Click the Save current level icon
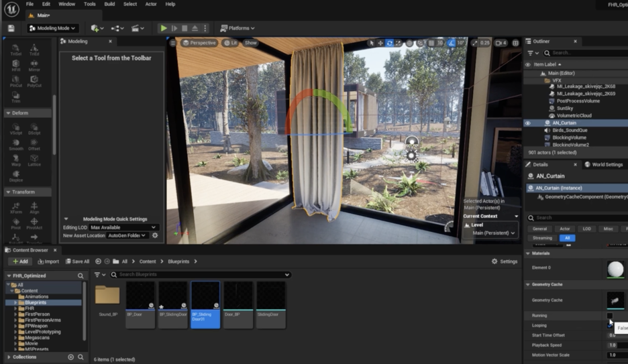 pos(11,28)
